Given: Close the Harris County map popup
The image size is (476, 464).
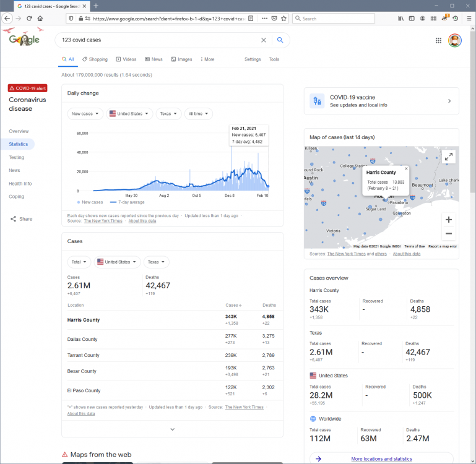Looking at the screenshot, I should [x=406, y=168].
